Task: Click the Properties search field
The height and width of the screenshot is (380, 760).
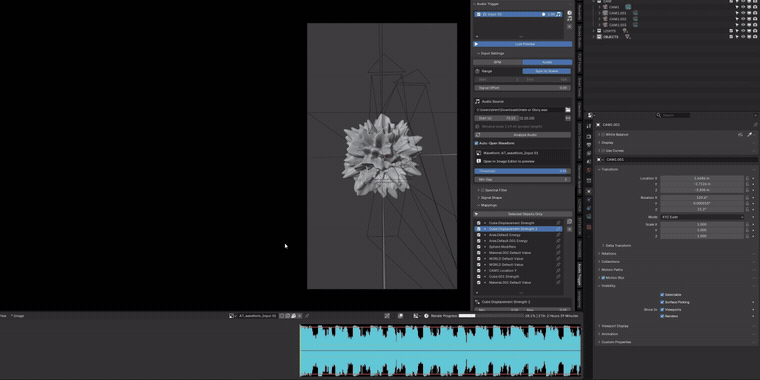Action: (673, 115)
